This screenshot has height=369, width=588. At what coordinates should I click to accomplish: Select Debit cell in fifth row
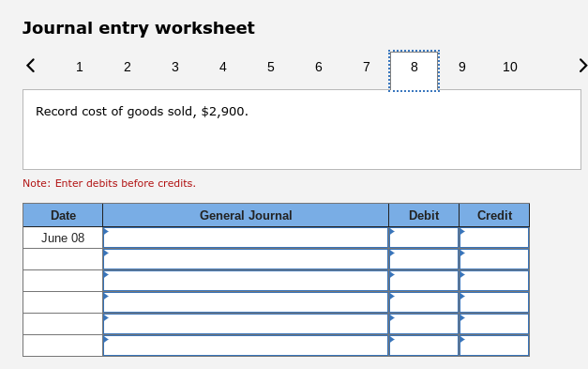pos(424,324)
